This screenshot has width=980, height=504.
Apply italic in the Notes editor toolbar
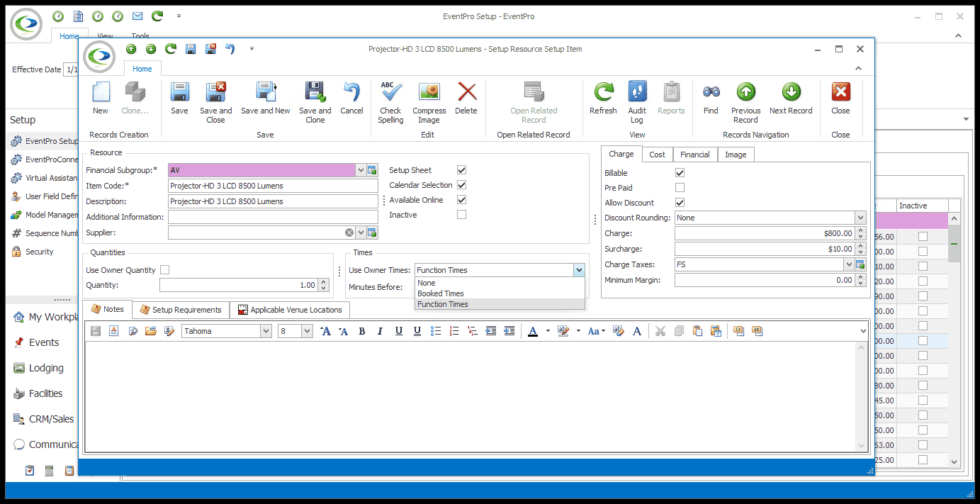[x=380, y=331]
